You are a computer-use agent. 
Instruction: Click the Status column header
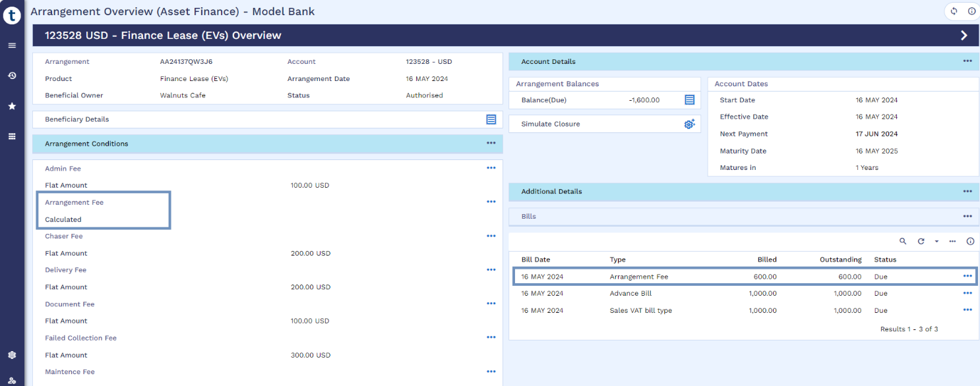[885, 260]
